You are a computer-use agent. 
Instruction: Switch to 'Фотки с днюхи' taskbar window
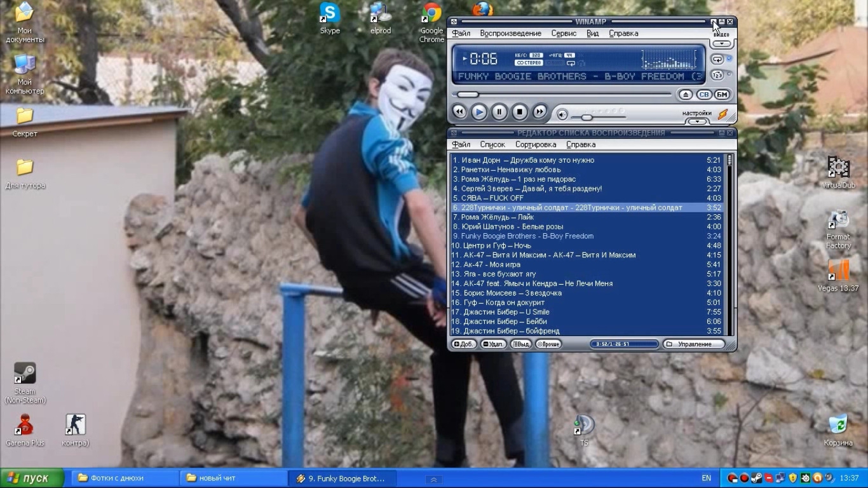point(125,478)
